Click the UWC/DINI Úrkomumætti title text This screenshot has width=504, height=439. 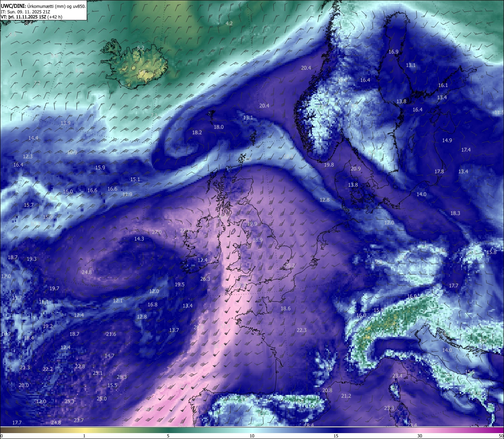[43, 6]
